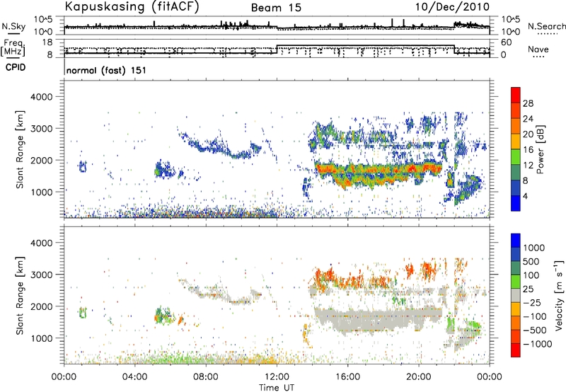Viewport: 566px width, 392px height.
Task: Click the '16' tick on Power scale
Action: [528, 150]
